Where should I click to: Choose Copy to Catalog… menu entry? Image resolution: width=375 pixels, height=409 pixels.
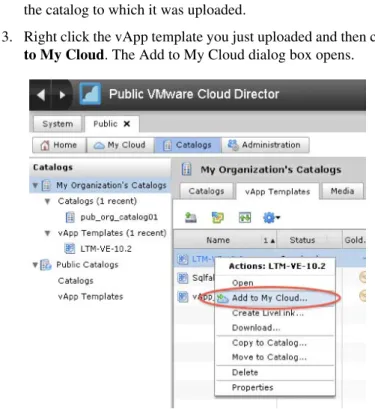(275, 343)
